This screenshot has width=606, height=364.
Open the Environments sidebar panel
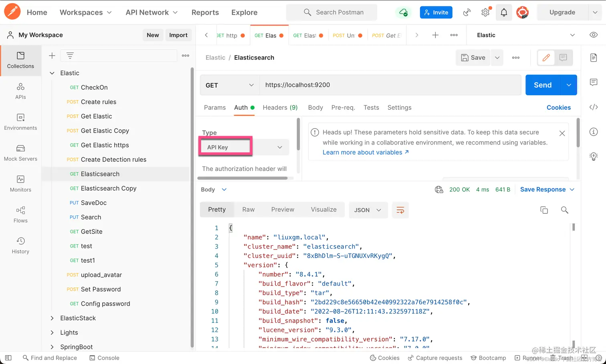coord(20,122)
